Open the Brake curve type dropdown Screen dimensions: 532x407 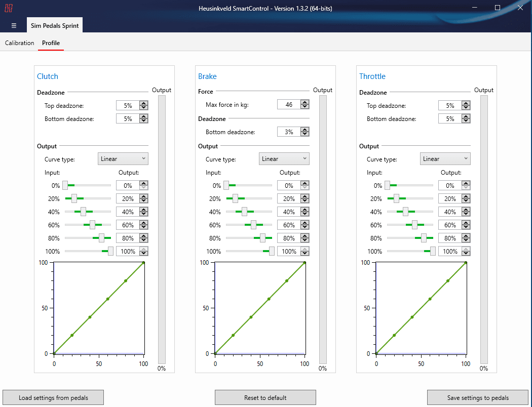[284, 159]
